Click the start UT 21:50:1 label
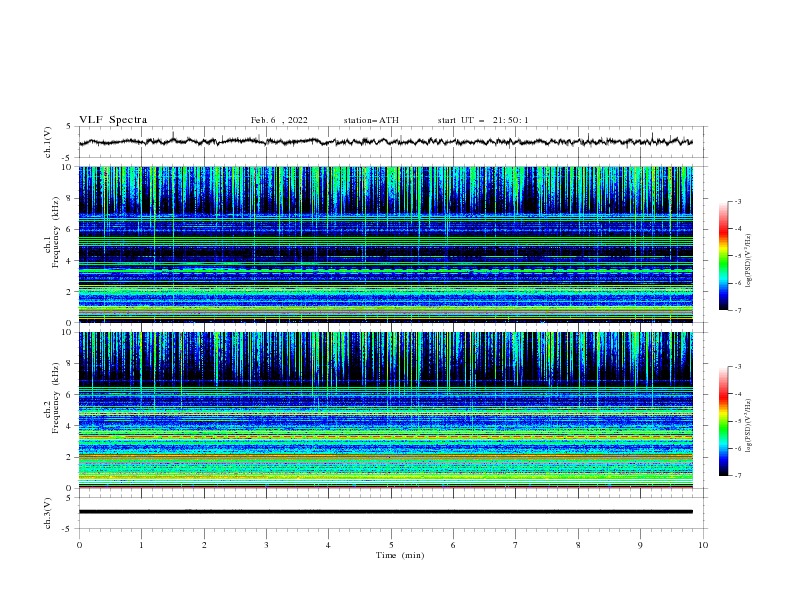The image size is (792, 612). click(483, 120)
